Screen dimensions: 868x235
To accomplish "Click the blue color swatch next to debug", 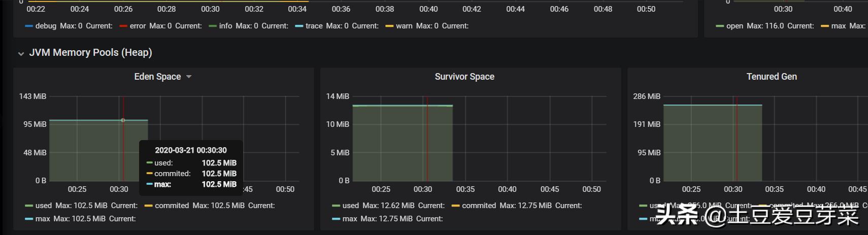I will [x=29, y=26].
